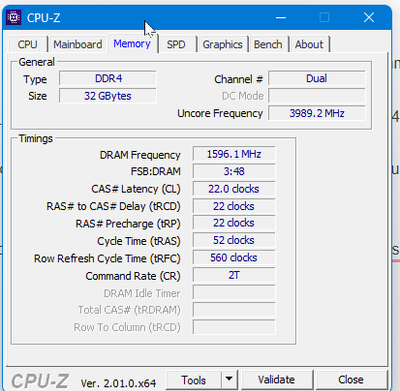Viewport: 400px width, 391px height.
Task: Click the RAS# to CAS# Delay (tRCD) label
Action: (x=113, y=207)
